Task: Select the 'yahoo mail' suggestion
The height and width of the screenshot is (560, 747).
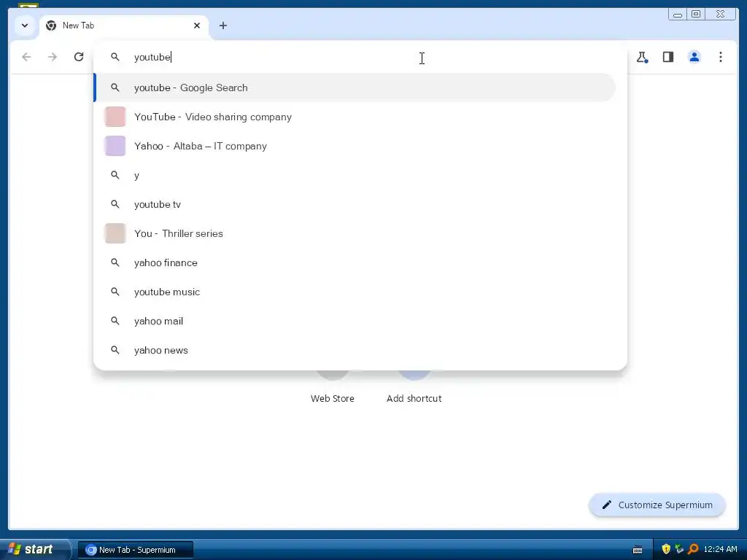Action: point(355,321)
